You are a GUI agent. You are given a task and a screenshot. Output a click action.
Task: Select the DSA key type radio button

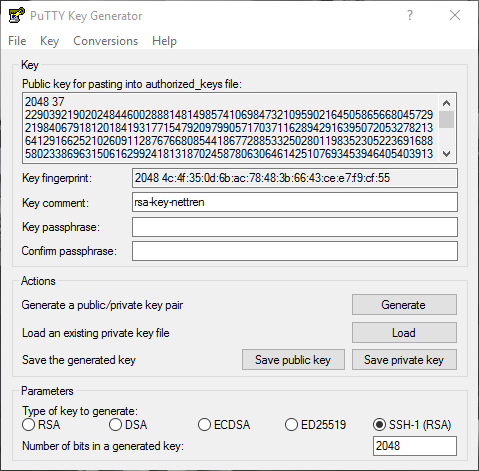(115, 425)
